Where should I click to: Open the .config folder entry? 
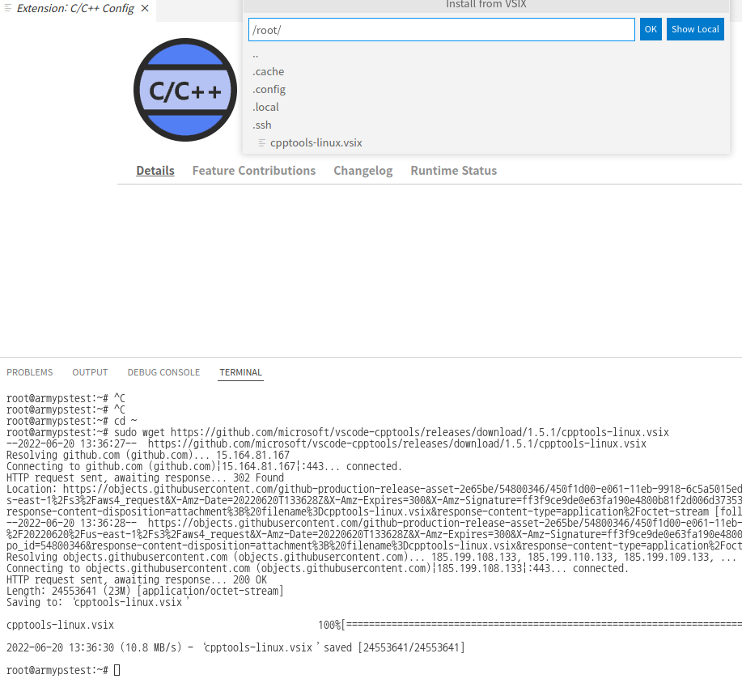pos(486,90)
